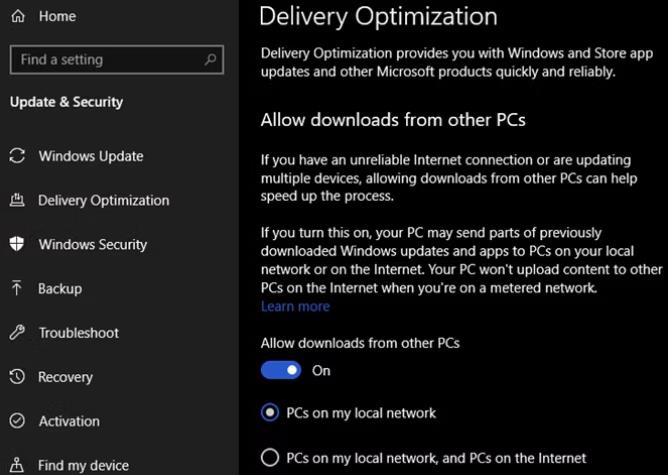Click the Delivery Optimization icon

17,200
